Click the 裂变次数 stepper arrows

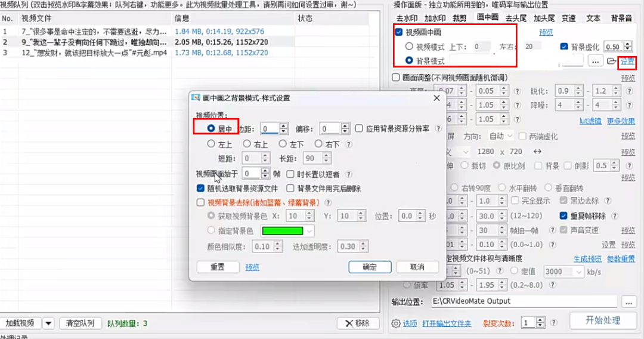pyautogui.click(x=540, y=322)
